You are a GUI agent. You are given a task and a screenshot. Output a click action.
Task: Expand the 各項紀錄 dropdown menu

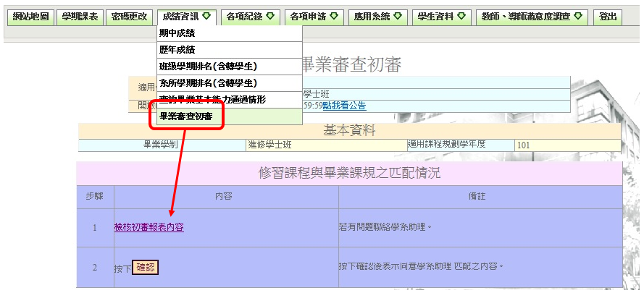(250, 17)
